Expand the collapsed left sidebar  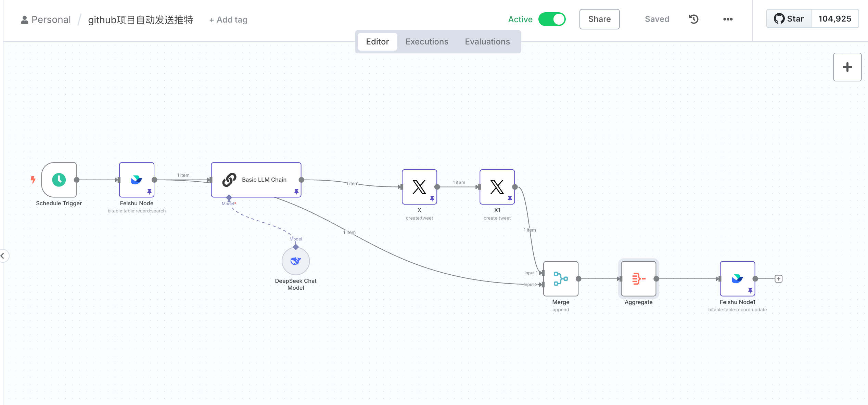tap(3, 256)
